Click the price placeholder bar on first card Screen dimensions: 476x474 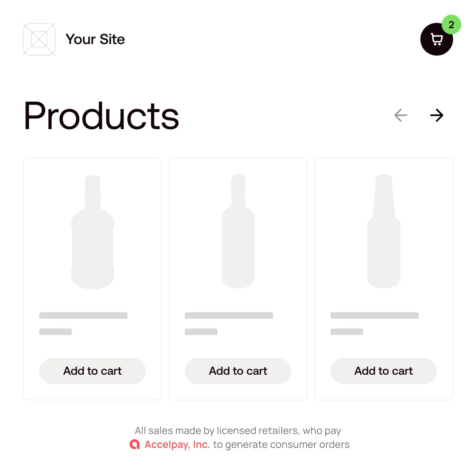point(56,331)
